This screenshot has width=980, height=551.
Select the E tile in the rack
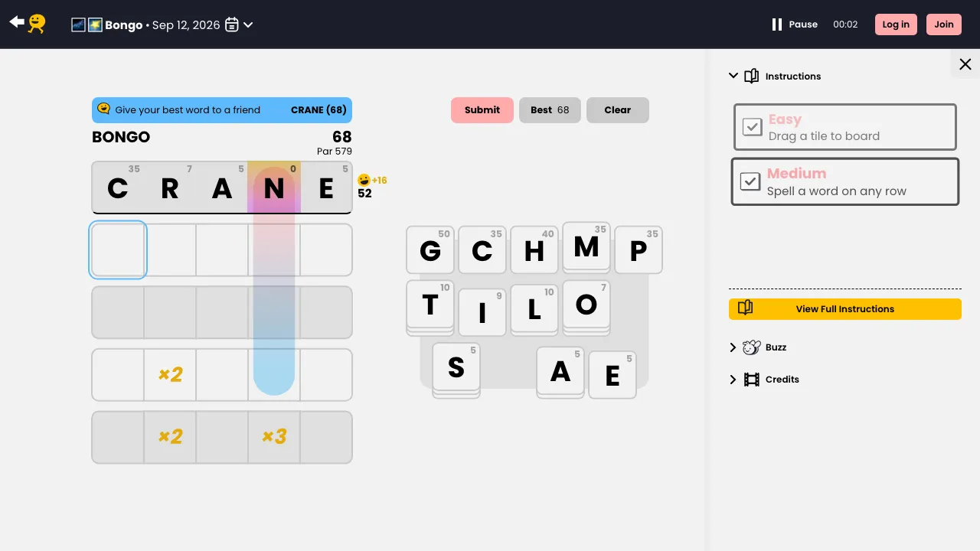[x=612, y=375]
